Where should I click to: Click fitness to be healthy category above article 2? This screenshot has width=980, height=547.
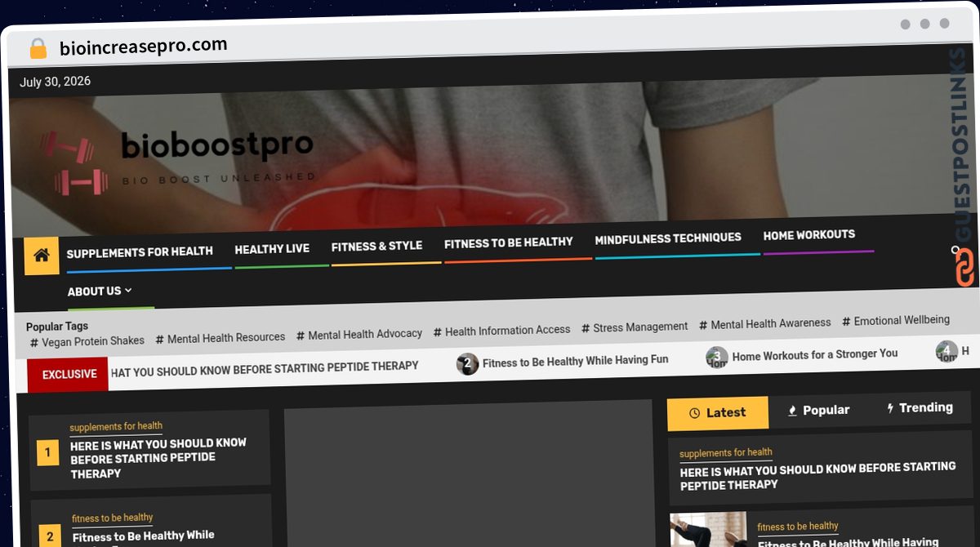113,518
